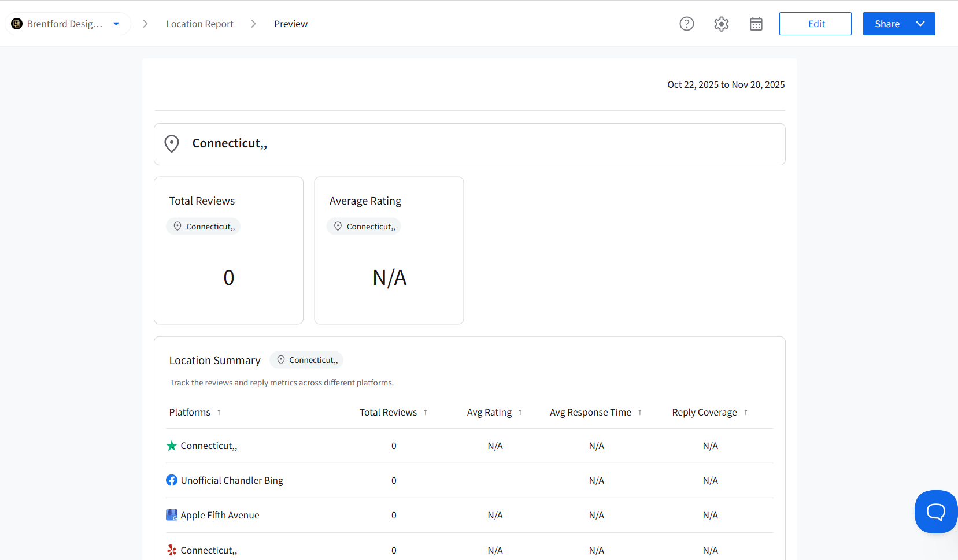Click Connecticut chip in Total Reviews card
Viewport: 958px width, 560px height.
[x=204, y=227]
